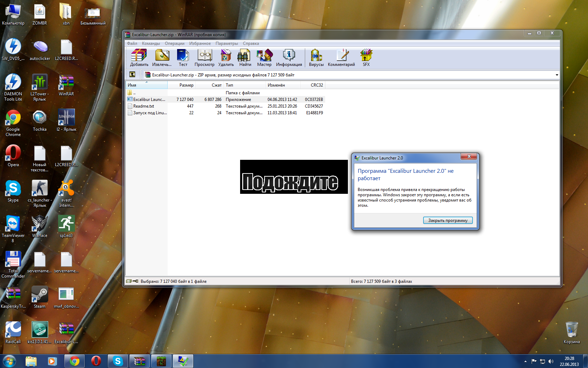Image resolution: width=588 pixels, height=368 pixels.
Task: Open the address bar dropdown arrow
Action: (556, 75)
